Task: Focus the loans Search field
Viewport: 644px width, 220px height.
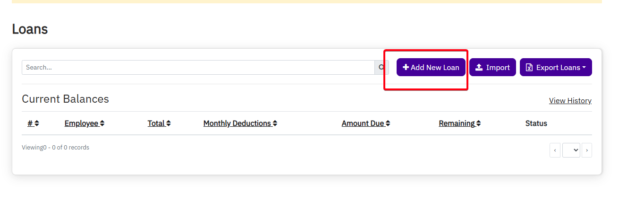Action: pyautogui.click(x=198, y=68)
